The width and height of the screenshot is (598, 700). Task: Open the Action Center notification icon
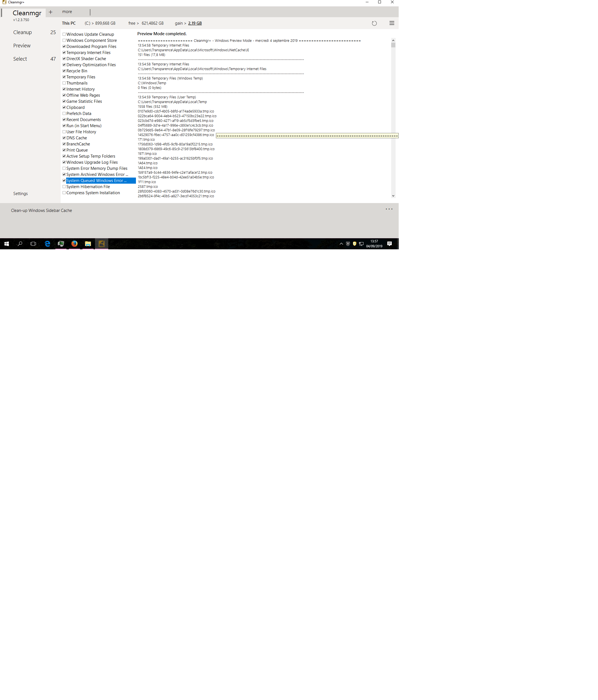(x=389, y=243)
